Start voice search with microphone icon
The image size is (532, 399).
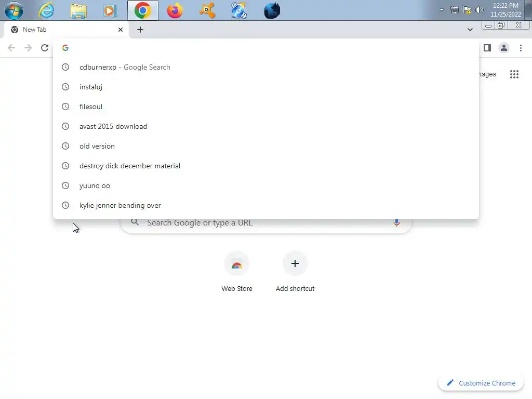[396, 222]
